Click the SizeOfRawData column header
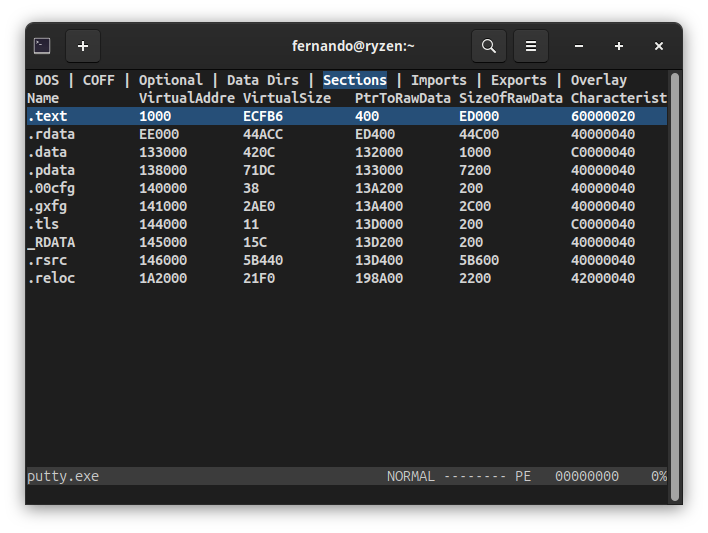The width and height of the screenshot is (708, 533). 511,98
